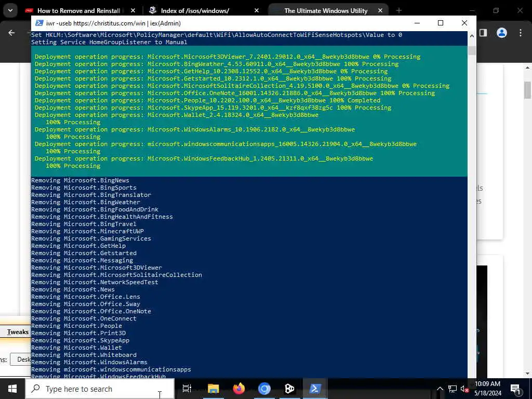Open the clock showing 10:09 AM
The image size is (532, 399).
[487, 389]
